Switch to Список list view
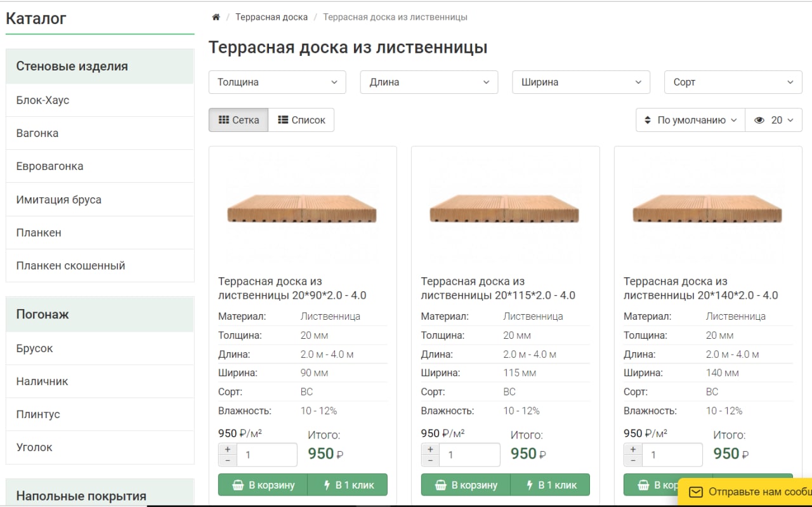812x507 pixels. pyautogui.click(x=301, y=120)
